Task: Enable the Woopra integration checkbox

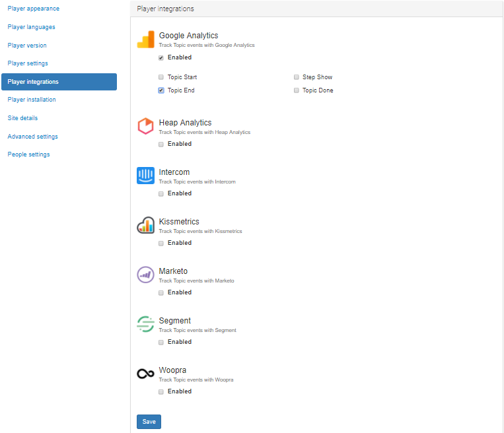Action: [x=161, y=391]
